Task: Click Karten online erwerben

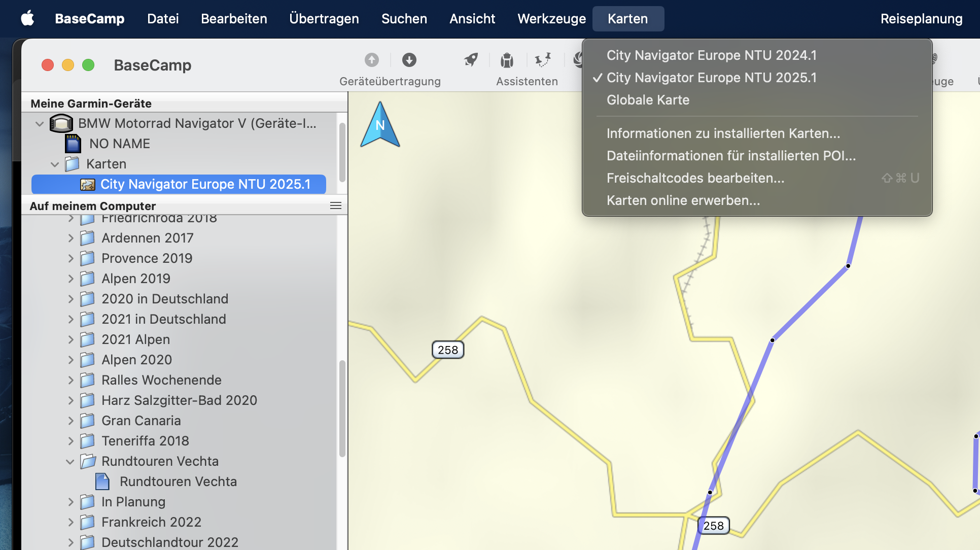Action: [683, 200]
